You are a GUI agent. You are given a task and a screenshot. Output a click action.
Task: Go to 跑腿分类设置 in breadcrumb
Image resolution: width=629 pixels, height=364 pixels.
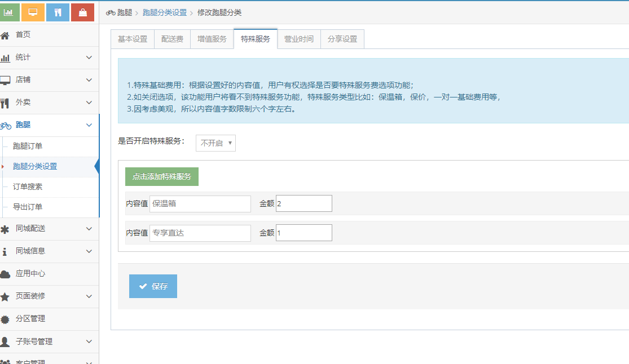165,12
